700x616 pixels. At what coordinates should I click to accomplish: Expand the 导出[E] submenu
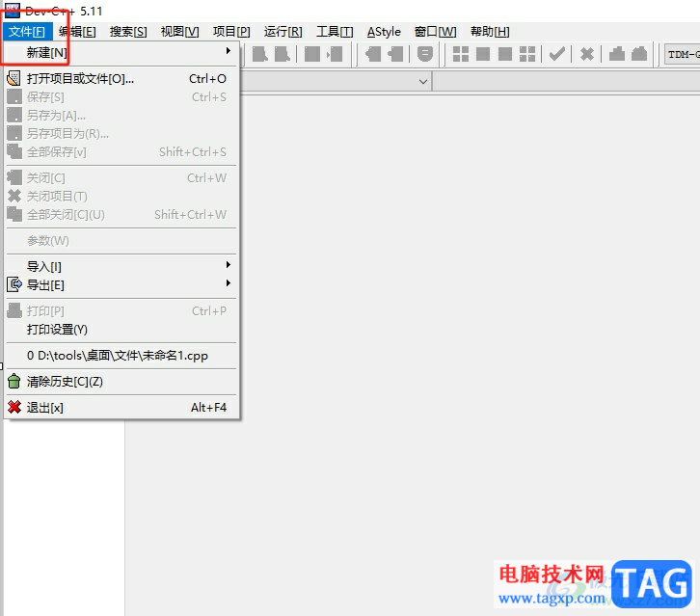(121, 285)
